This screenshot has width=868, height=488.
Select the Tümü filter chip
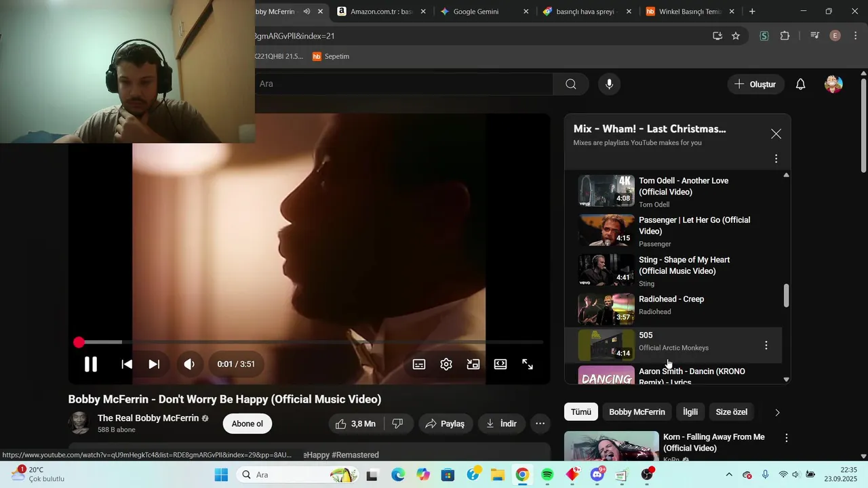(x=581, y=412)
